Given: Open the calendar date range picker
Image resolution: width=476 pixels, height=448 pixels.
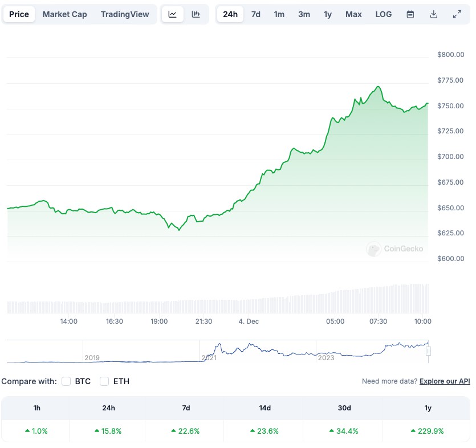Looking at the screenshot, I should [410, 14].
